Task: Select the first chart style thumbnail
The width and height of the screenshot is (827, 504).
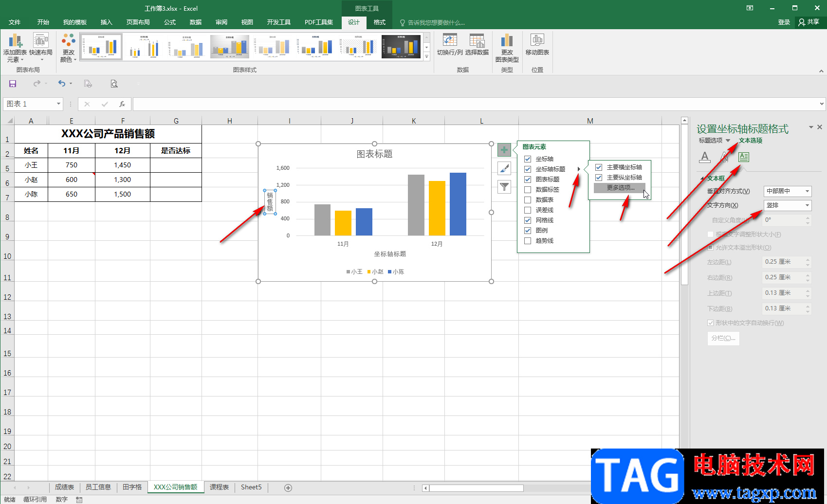Action: click(101, 47)
